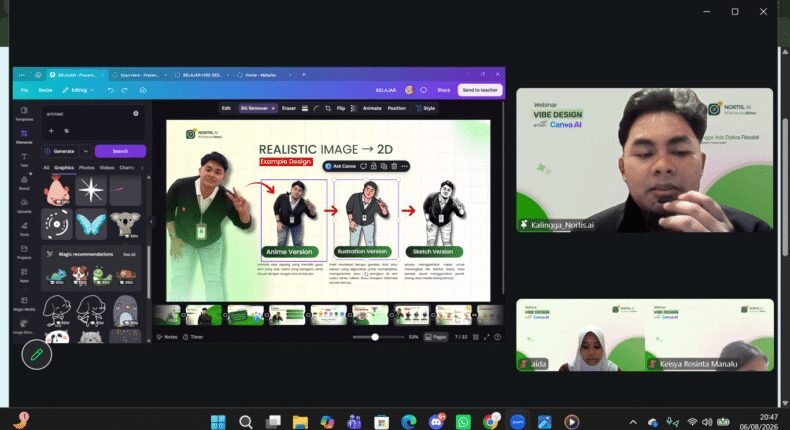790x430 pixels.
Task: Open the corner rounding icon in the toolbar
Action: point(316,108)
